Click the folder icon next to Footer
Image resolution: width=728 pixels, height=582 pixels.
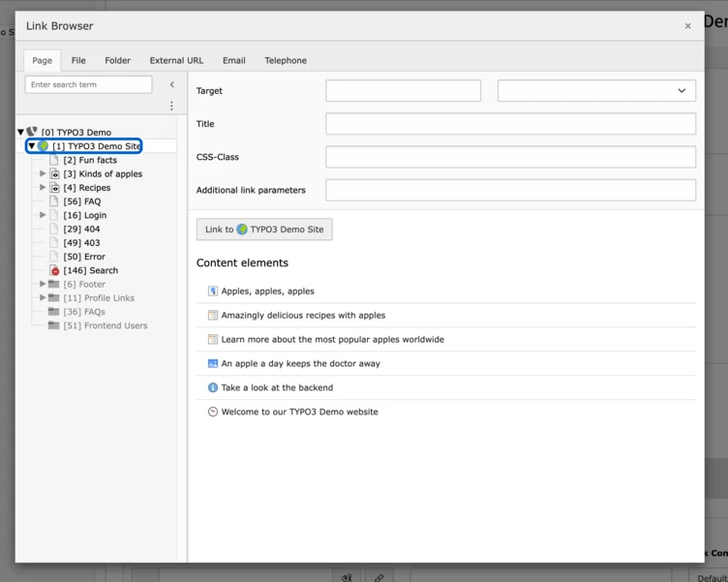pyautogui.click(x=54, y=284)
